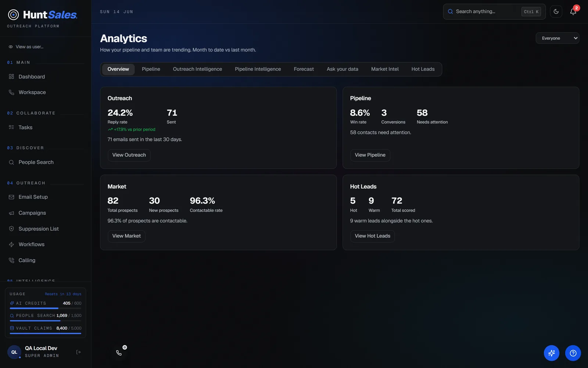Click the Calling phone icon in sidebar
The height and width of the screenshot is (368, 588).
click(x=11, y=260)
